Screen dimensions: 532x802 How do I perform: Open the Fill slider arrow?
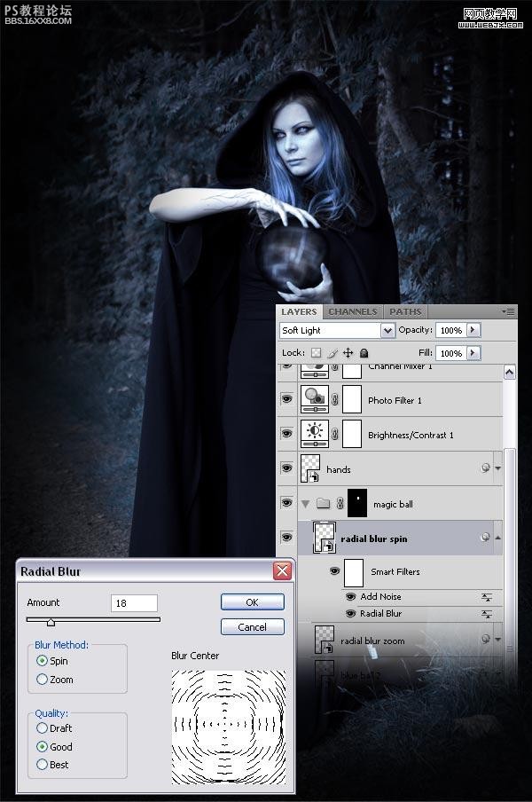(x=473, y=353)
